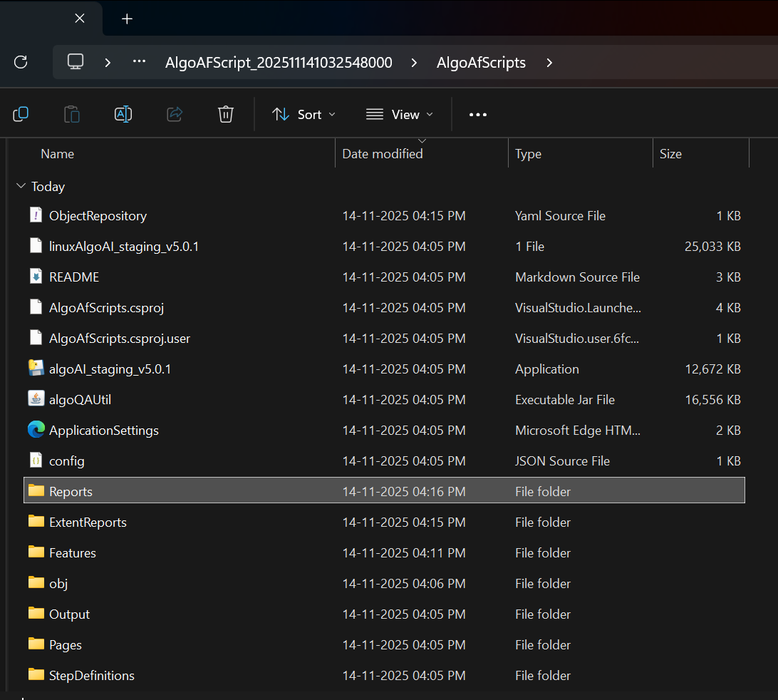778x700 pixels.
Task: Click the algoAI_staging_v5.0.1 application icon
Action: [36, 369]
